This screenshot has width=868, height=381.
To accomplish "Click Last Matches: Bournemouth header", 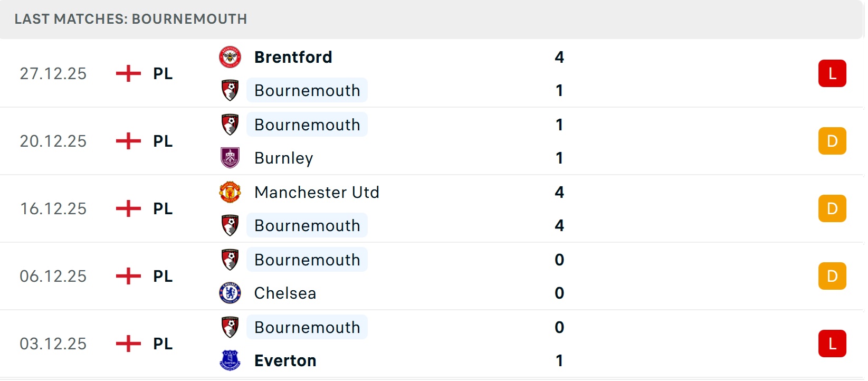I will [130, 19].
